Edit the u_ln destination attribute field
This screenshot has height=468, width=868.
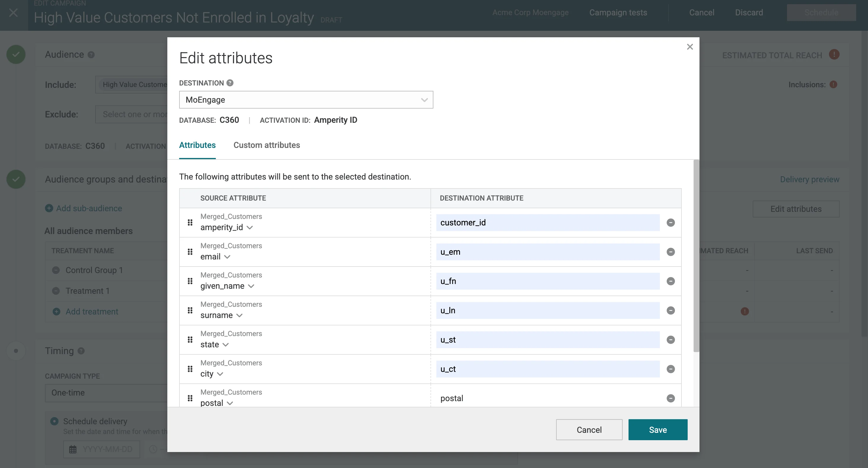click(548, 311)
